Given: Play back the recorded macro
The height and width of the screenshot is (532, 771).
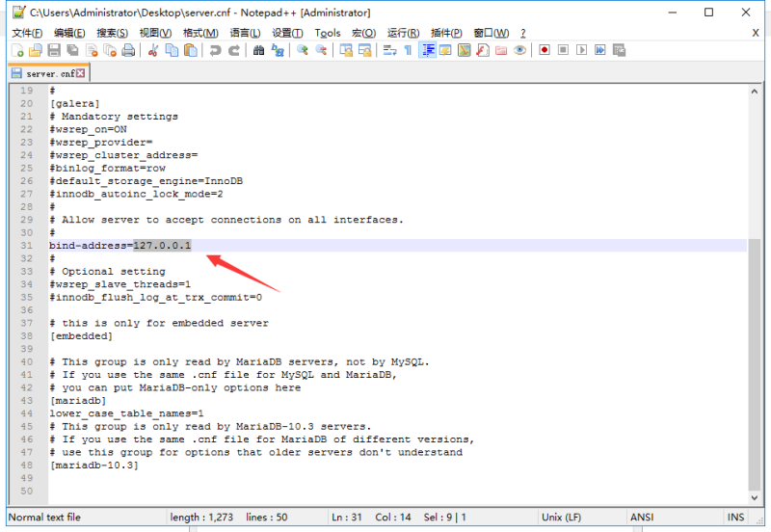Looking at the screenshot, I should click(x=582, y=50).
